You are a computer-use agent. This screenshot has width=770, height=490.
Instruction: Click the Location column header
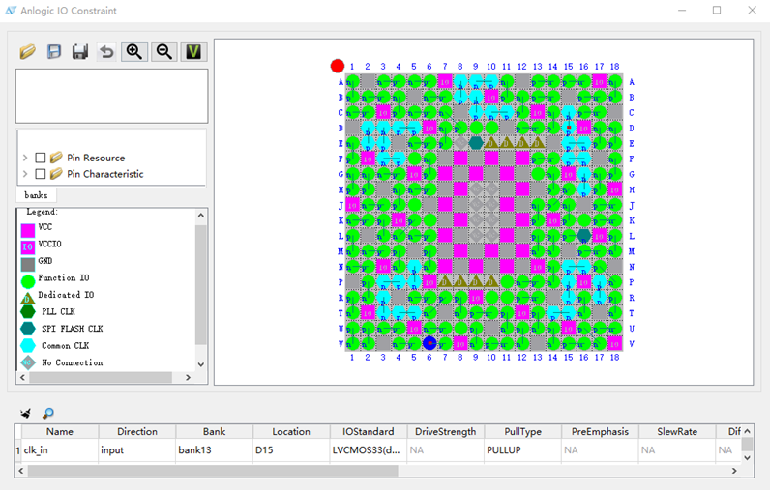(291, 432)
